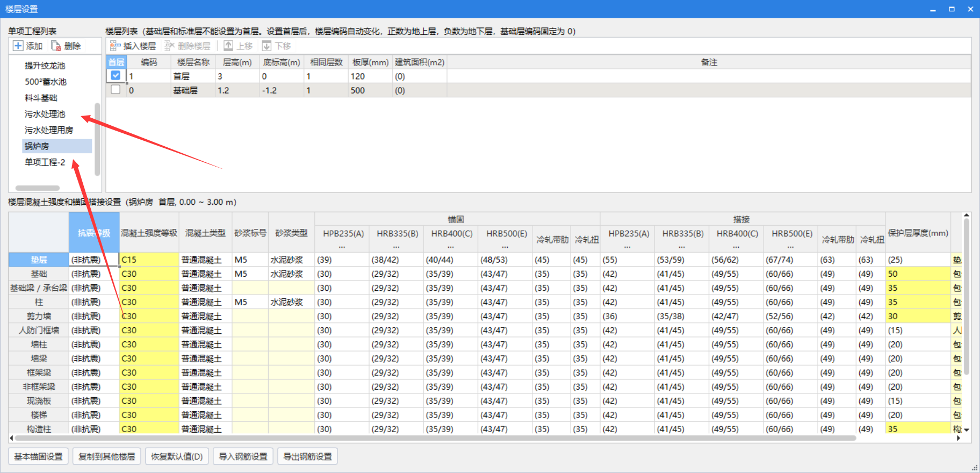The height and width of the screenshot is (473, 980).
Task: Click the 构造柱 row header
Action: [39, 429]
